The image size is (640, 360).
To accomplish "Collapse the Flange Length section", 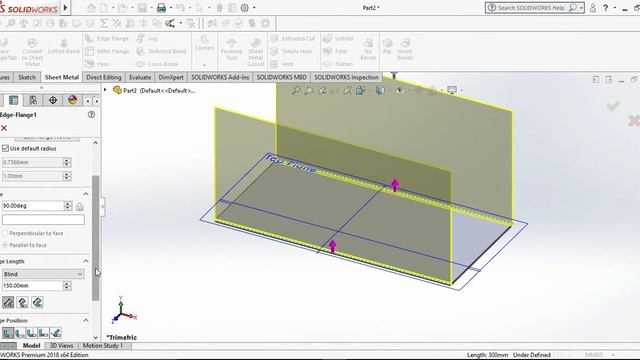I will [x=86, y=261].
